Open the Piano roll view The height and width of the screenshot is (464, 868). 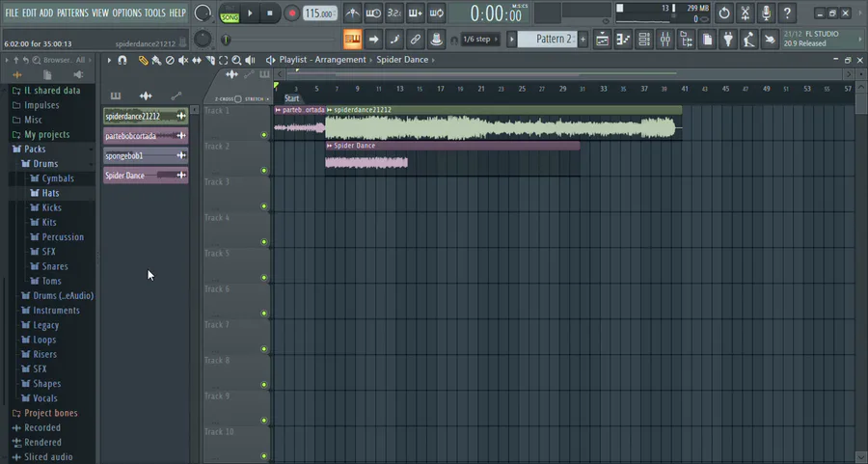pos(623,40)
